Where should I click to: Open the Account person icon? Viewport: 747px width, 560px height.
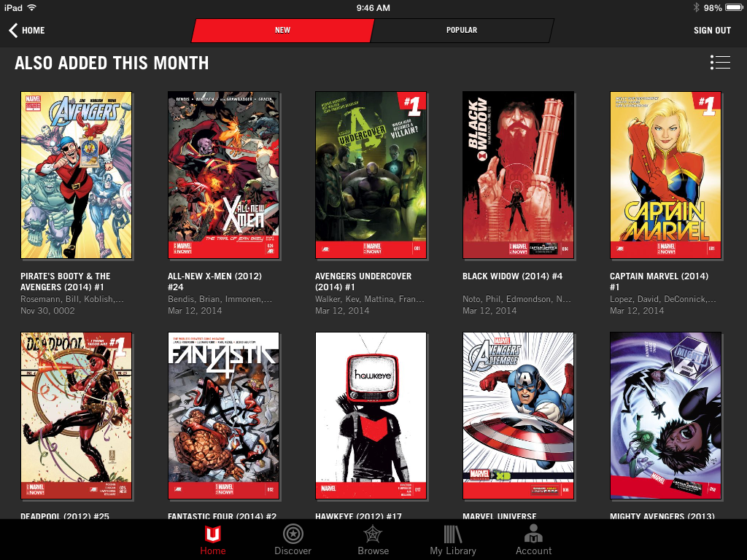(x=533, y=534)
